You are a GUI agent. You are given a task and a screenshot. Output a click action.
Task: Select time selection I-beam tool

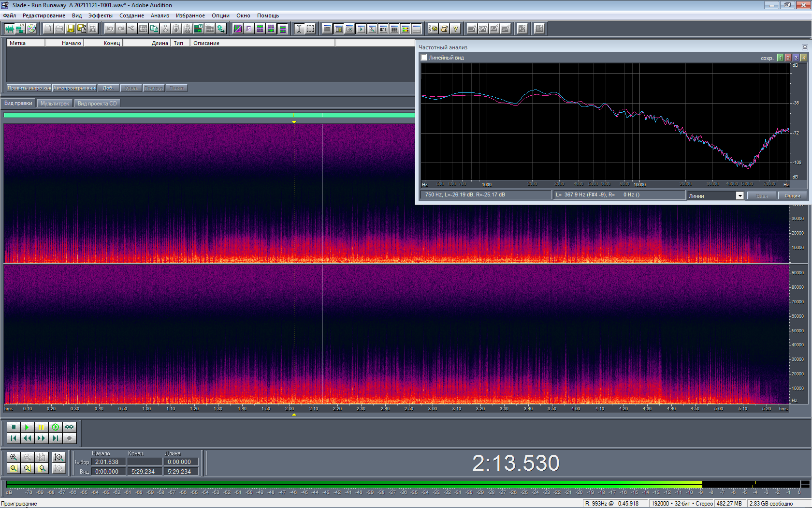(x=299, y=29)
